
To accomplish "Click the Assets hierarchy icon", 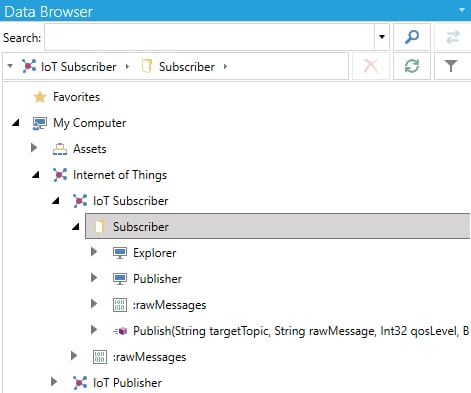I will [x=60, y=149].
